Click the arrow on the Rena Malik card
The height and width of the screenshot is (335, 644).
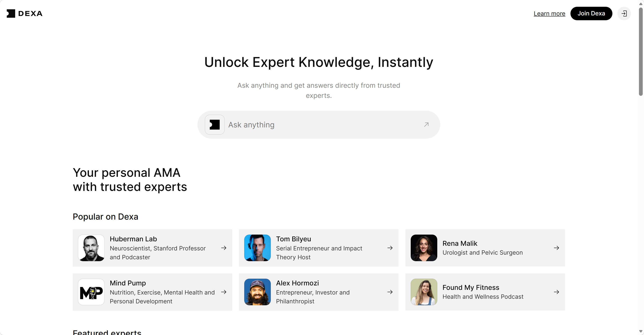tap(556, 248)
